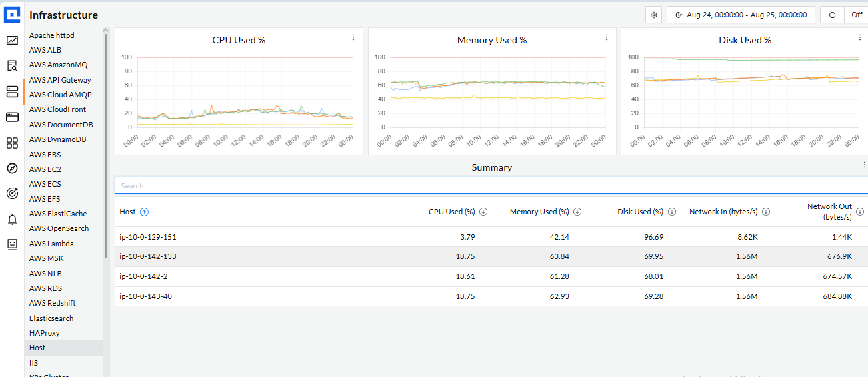The width and height of the screenshot is (868, 377).
Task: Select AWS MSK in the sidebar
Action: pos(46,258)
